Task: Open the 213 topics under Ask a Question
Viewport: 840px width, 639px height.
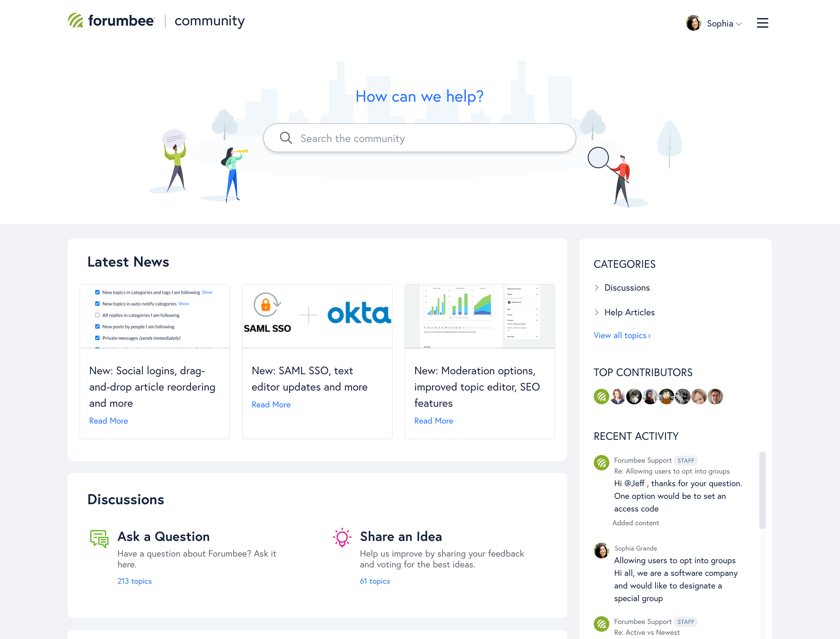Action: (134, 581)
